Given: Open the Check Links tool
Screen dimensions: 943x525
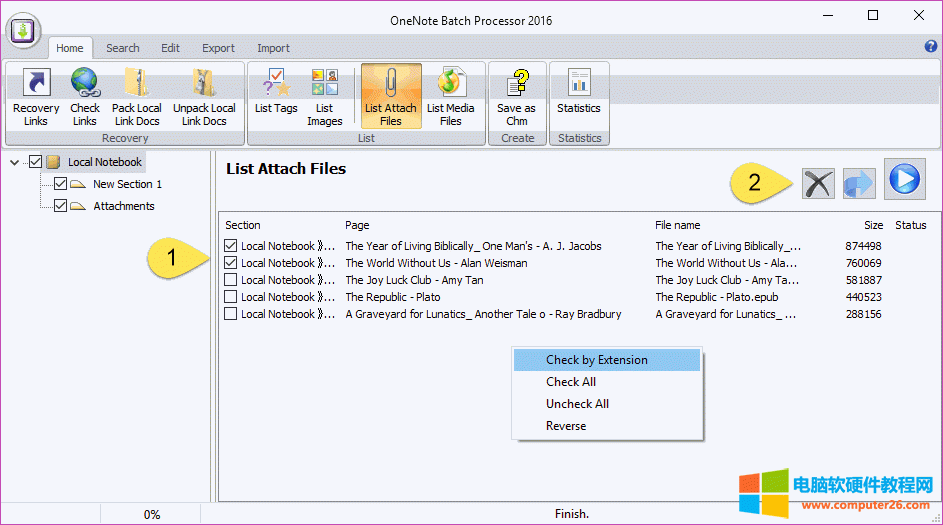Looking at the screenshot, I should 85,97.
